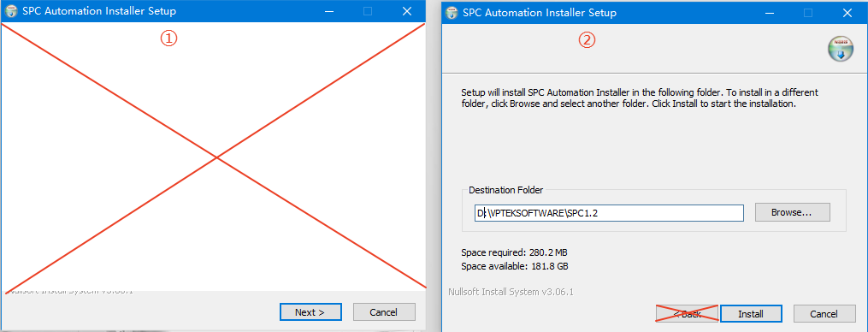Minimize the setup window marked ①
The image size is (868, 332).
pyautogui.click(x=329, y=11)
